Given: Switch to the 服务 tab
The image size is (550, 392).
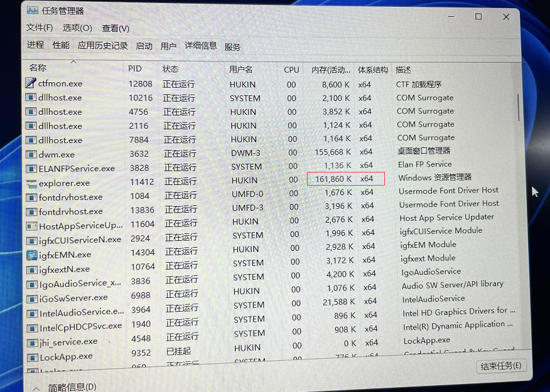Looking at the screenshot, I should click(x=232, y=46).
